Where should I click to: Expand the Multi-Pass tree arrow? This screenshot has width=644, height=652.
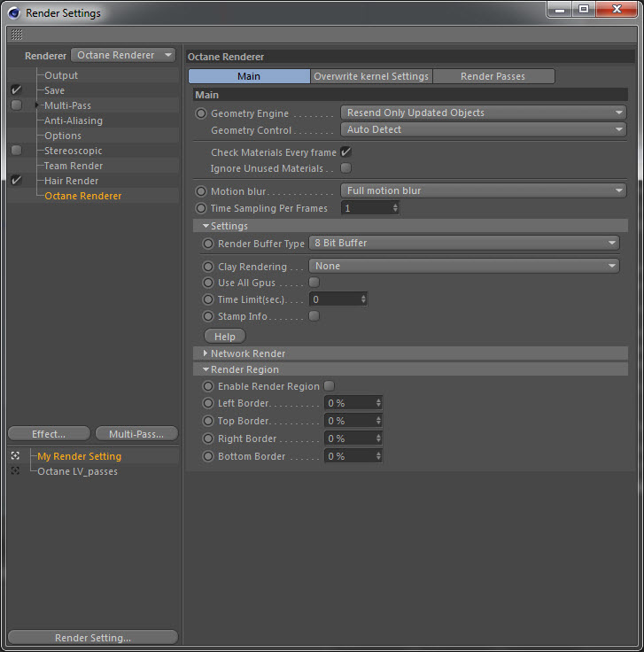[x=37, y=105]
